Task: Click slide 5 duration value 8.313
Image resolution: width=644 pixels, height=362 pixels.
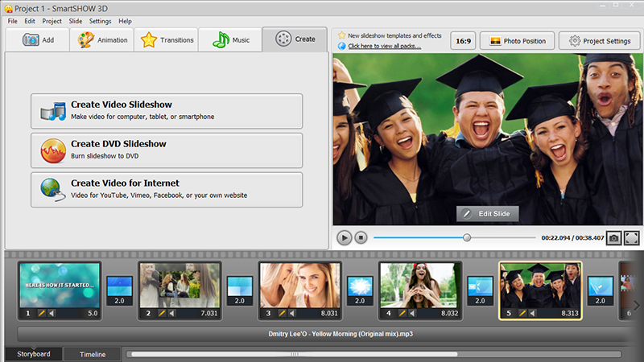Action: pos(570,313)
